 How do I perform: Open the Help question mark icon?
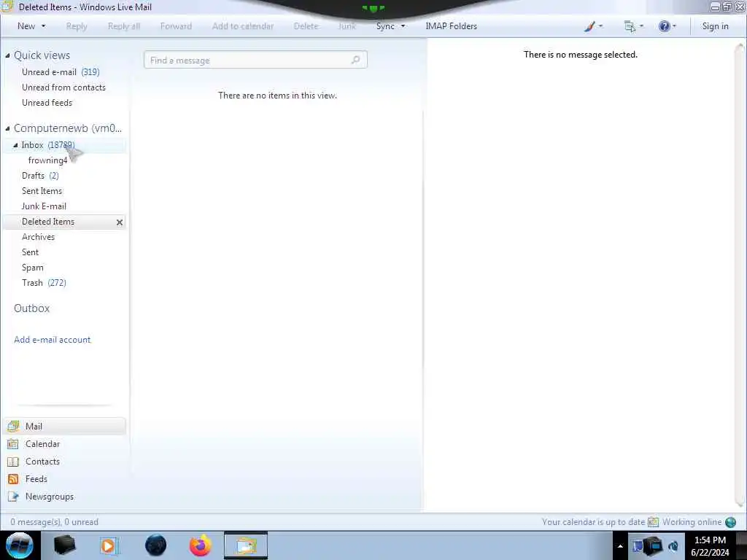pyautogui.click(x=664, y=26)
